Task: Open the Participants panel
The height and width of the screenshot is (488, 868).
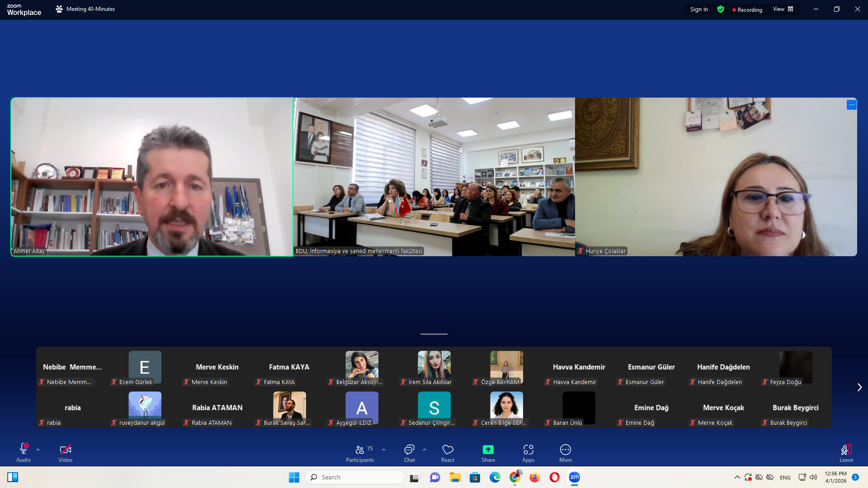Action: click(x=360, y=453)
